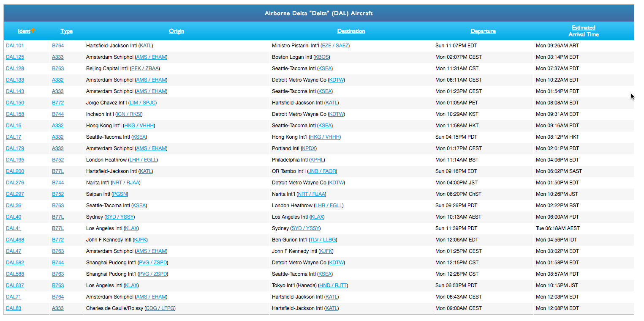Open HKG / VHHH origin link for DAL16

pos(138,126)
